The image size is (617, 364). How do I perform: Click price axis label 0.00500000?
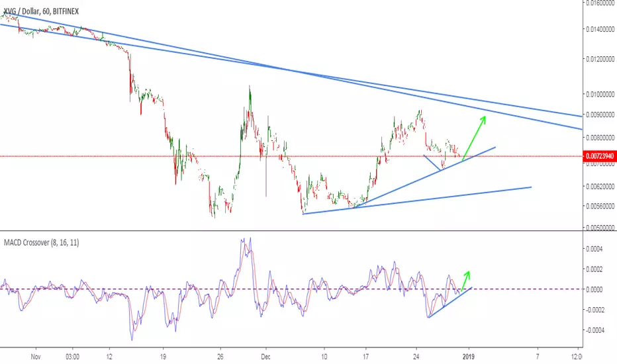pos(600,228)
